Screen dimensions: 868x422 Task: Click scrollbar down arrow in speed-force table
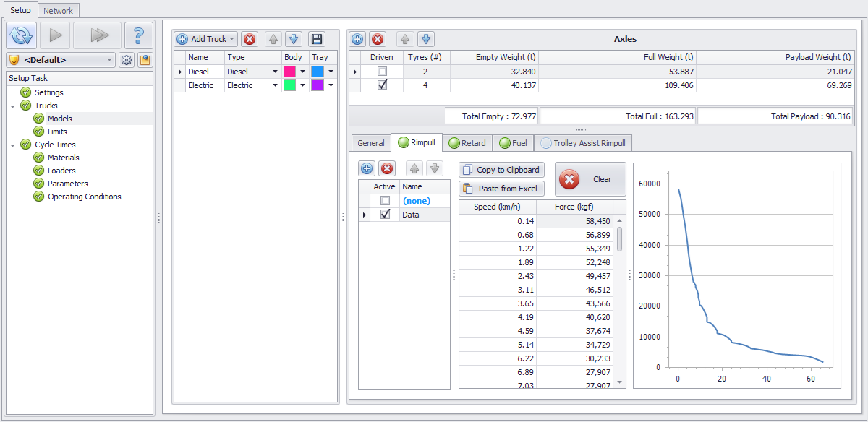619,382
